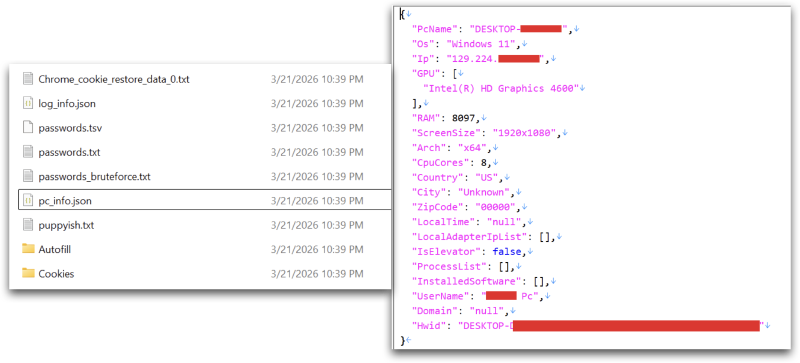Image resolution: width=800 pixels, height=363 pixels.
Task: Click the "Unknown" City value
Action: [x=484, y=192]
